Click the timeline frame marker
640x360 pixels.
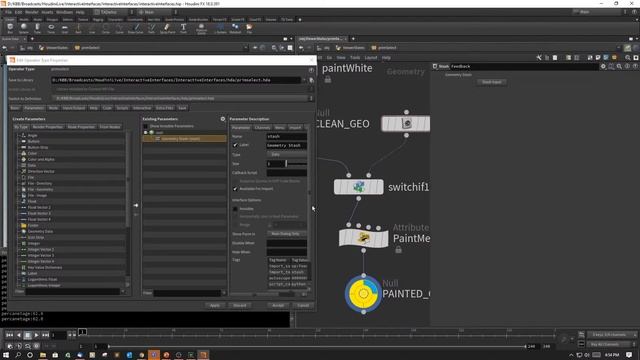coord(82,332)
